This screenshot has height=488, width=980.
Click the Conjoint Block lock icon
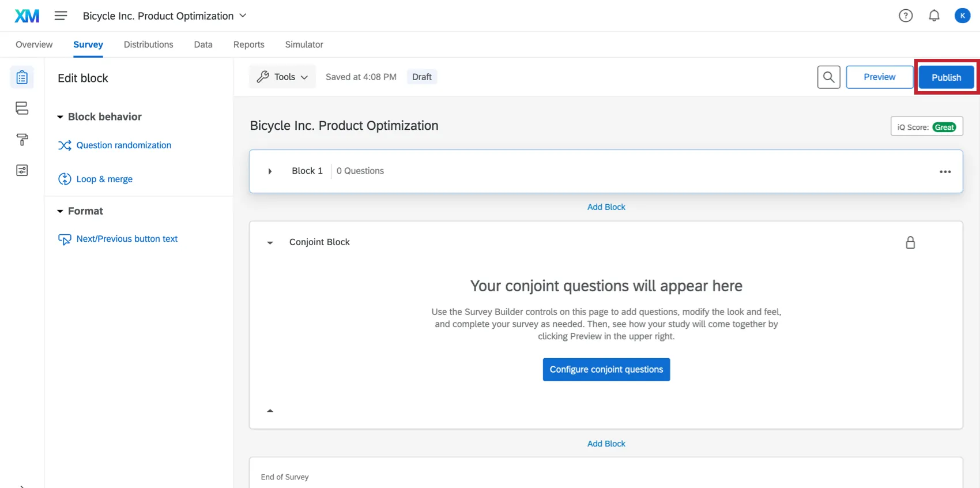(910, 242)
